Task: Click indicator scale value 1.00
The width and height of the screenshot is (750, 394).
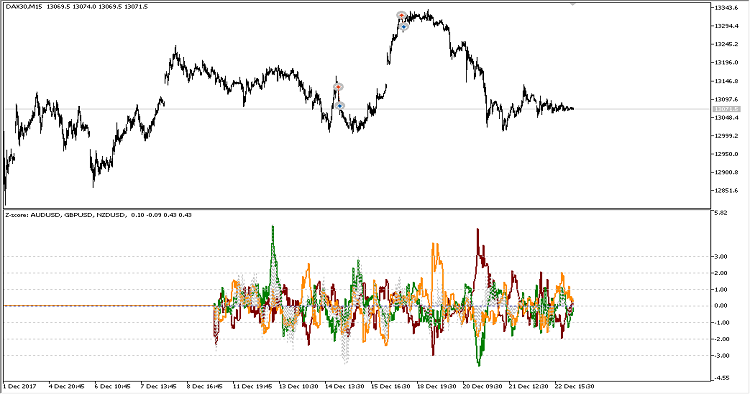Action: (721, 289)
